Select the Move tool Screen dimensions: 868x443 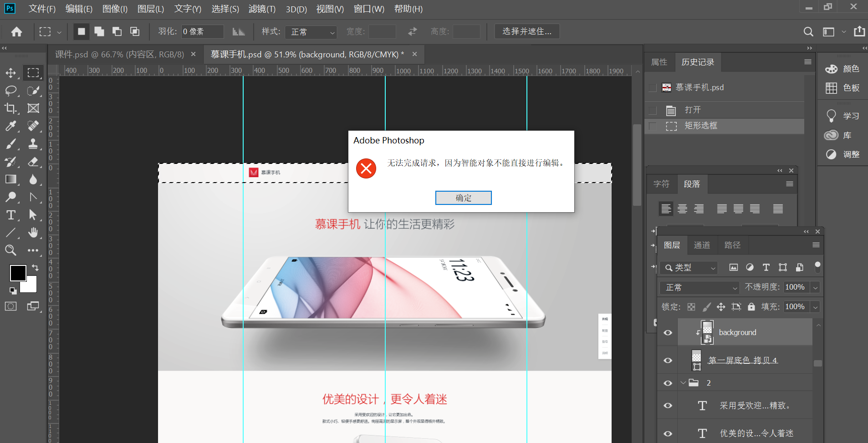pyautogui.click(x=11, y=73)
